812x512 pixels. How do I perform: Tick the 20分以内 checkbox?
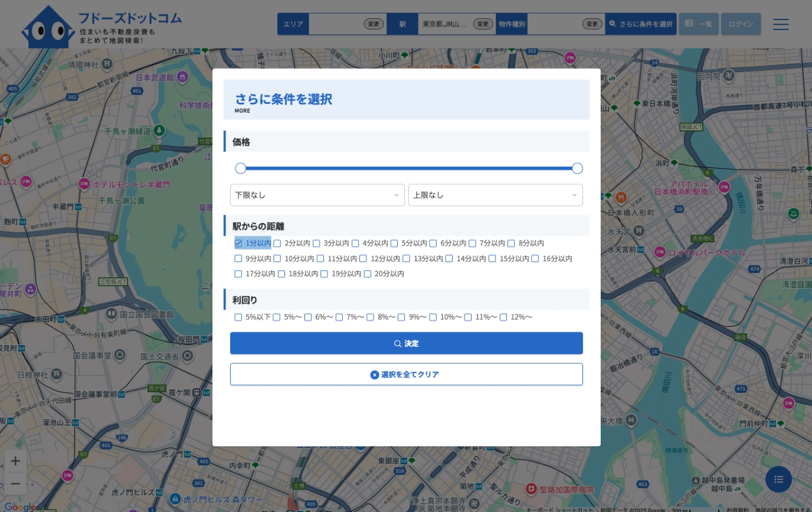pos(368,274)
